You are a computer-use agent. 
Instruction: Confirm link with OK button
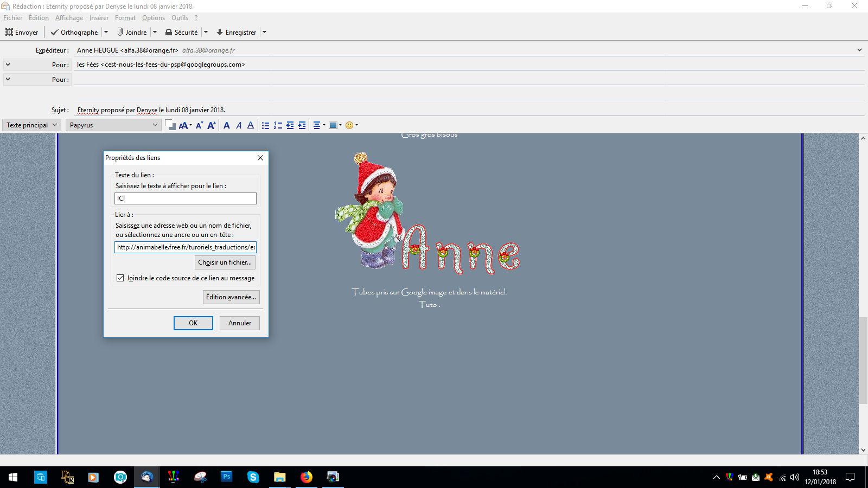(193, 323)
